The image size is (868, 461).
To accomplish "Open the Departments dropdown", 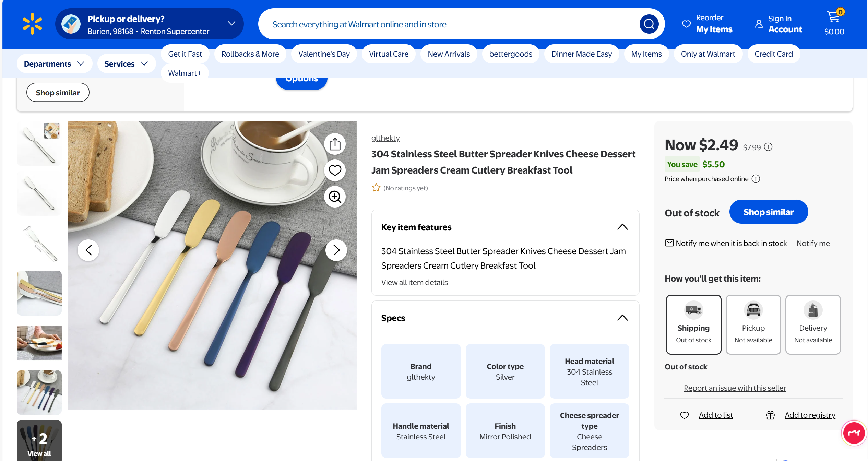I will pos(54,64).
